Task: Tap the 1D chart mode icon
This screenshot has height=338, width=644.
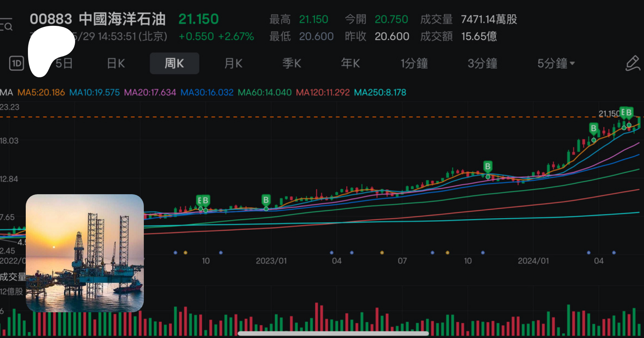Action: (x=16, y=64)
